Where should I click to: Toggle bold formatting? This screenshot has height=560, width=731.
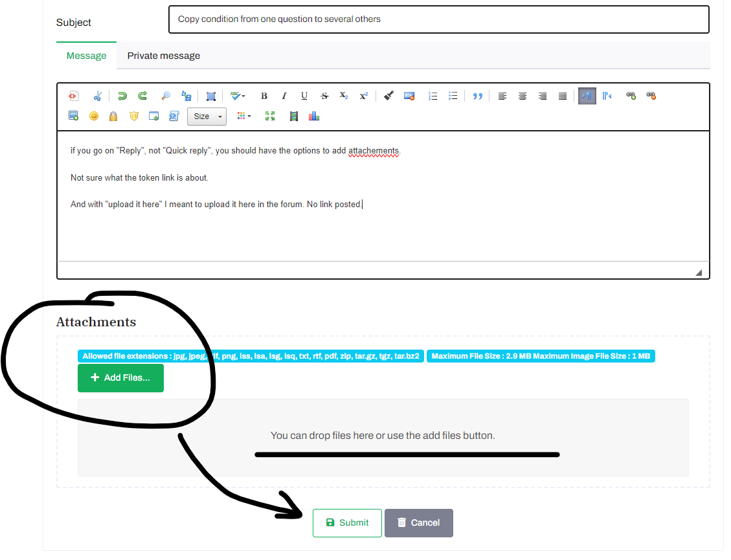click(264, 96)
